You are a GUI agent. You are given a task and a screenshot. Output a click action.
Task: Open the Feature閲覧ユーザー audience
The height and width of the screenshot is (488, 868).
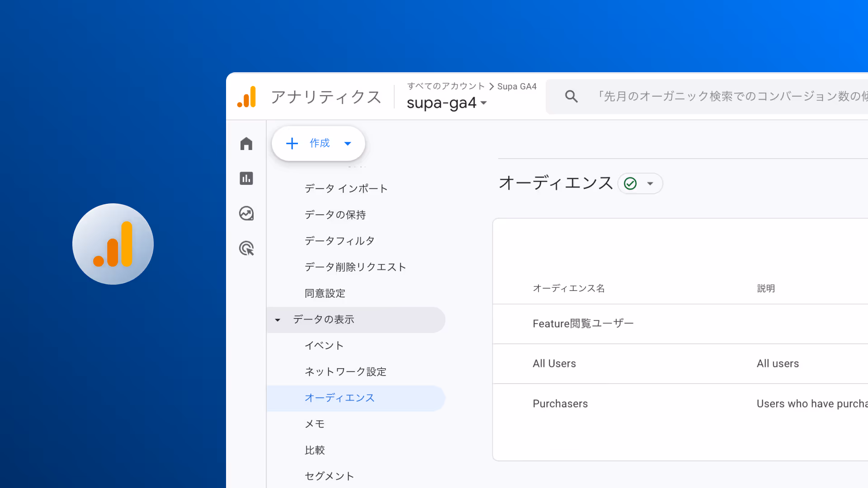click(x=583, y=324)
